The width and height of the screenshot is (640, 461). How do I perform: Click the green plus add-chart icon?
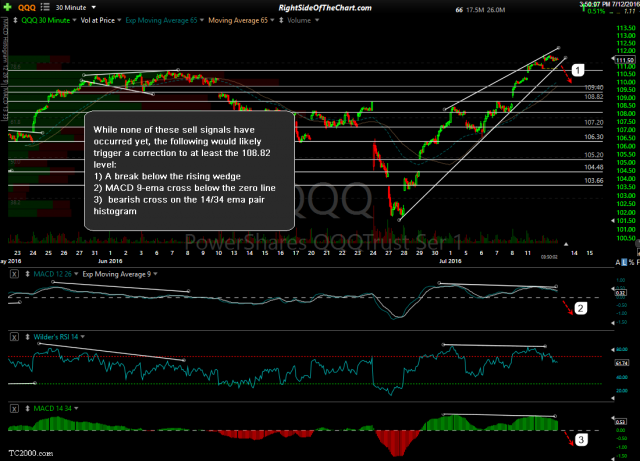tap(7, 7)
